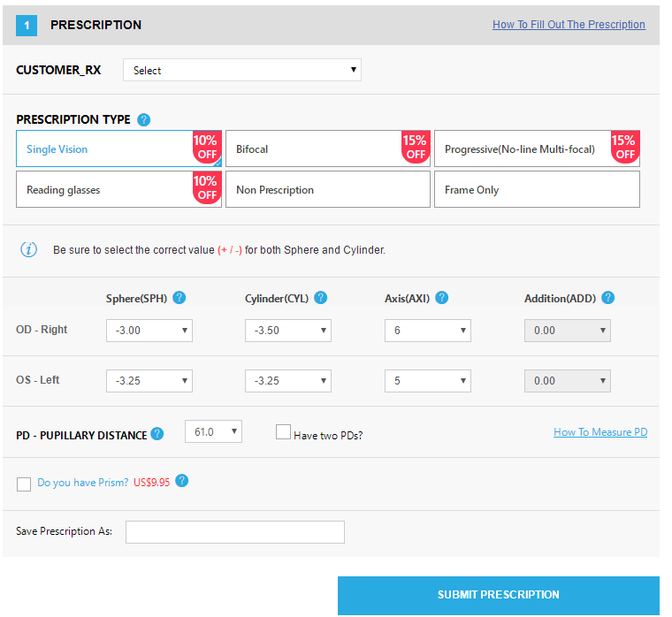The image size is (672, 617).
Task: Open the PD value 61.0 dropdown
Action: [x=213, y=431]
